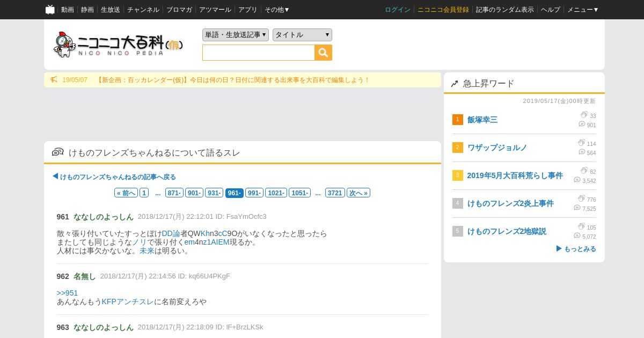Viewport: 644px width, 338px height.
Task: Click the back triangle before 記事へ戻る
Action: pyautogui.click(x=55, y=177)
